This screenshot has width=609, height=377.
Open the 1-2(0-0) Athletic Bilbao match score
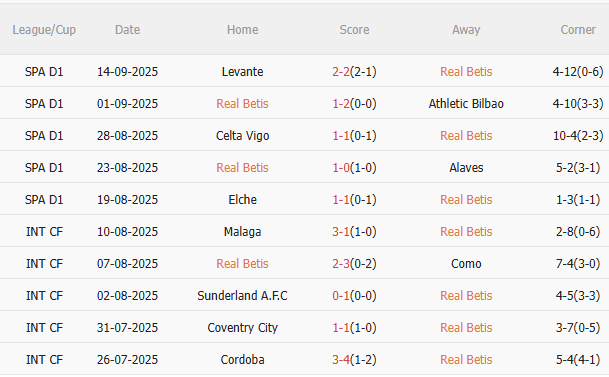point(354,104)
